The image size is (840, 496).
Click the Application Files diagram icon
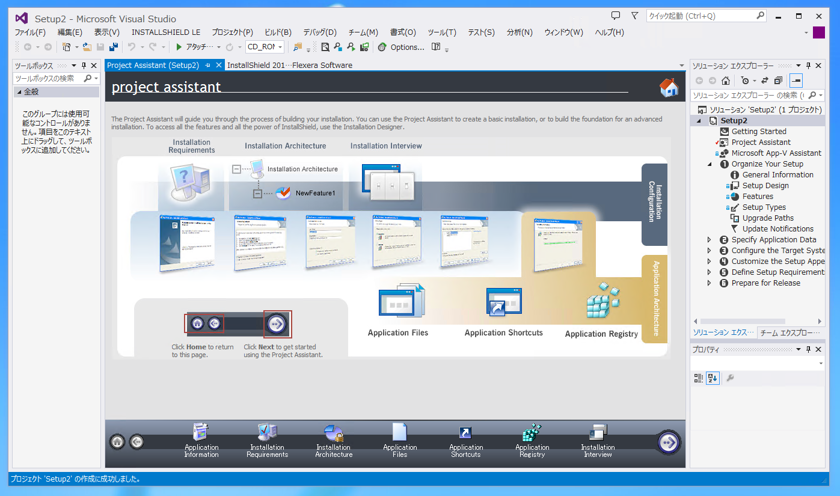click(402, 301)
